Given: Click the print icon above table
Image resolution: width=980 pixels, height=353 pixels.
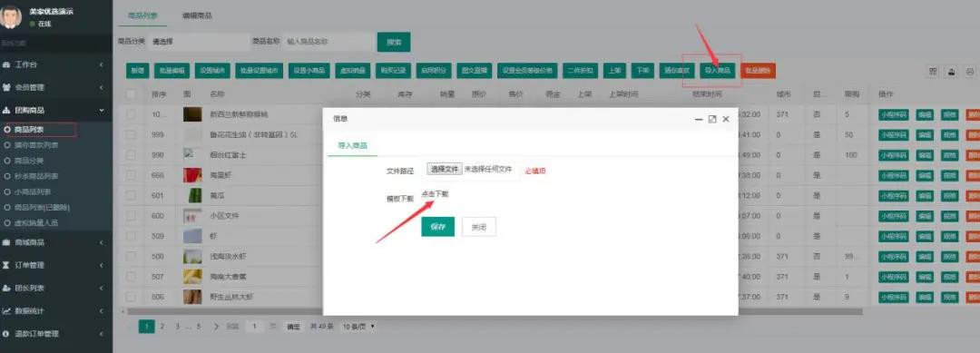Looking at the screenshot, I should tap(970, 71).
